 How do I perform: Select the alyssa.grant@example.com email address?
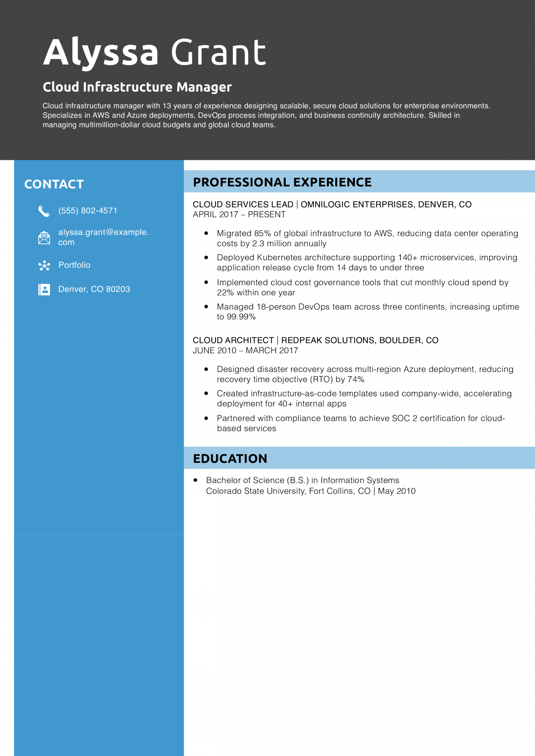coord(103,237)
